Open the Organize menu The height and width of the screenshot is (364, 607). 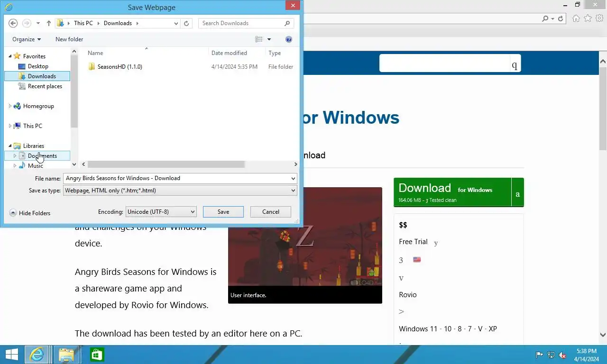[27, 39]
